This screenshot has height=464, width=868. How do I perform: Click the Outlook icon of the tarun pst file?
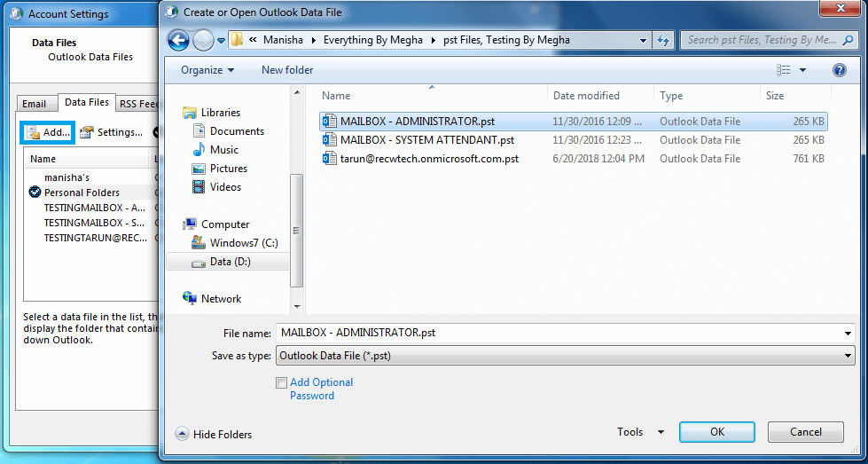tap(330, 159)
